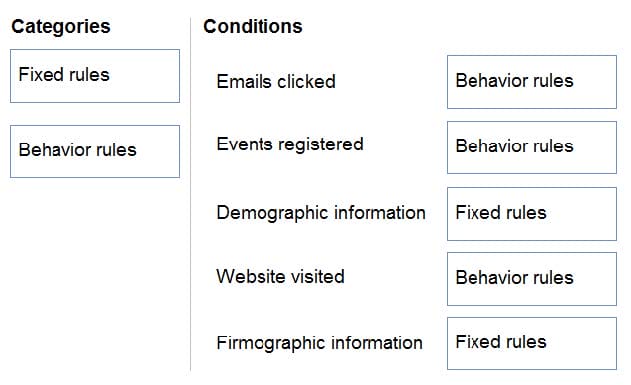Select Fixed rules answer beside Firmographic information

click(x=532, y=344)
